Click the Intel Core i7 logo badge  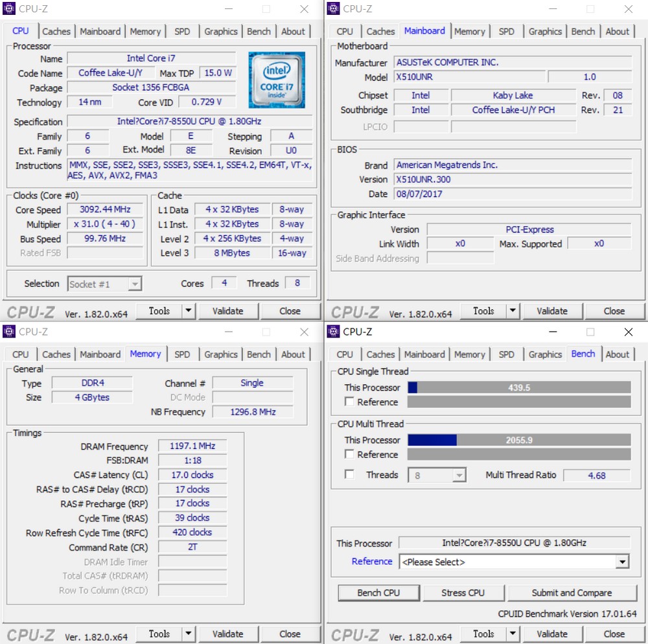[276, 80]
